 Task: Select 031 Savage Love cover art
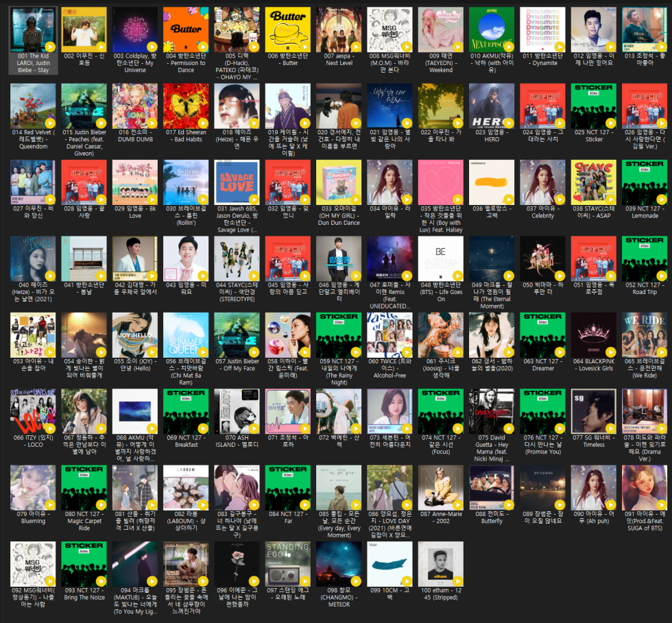237,182
